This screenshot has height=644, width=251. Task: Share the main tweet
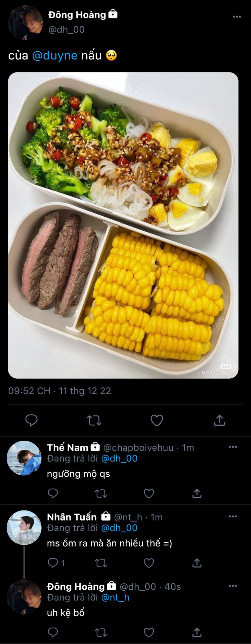219,420
